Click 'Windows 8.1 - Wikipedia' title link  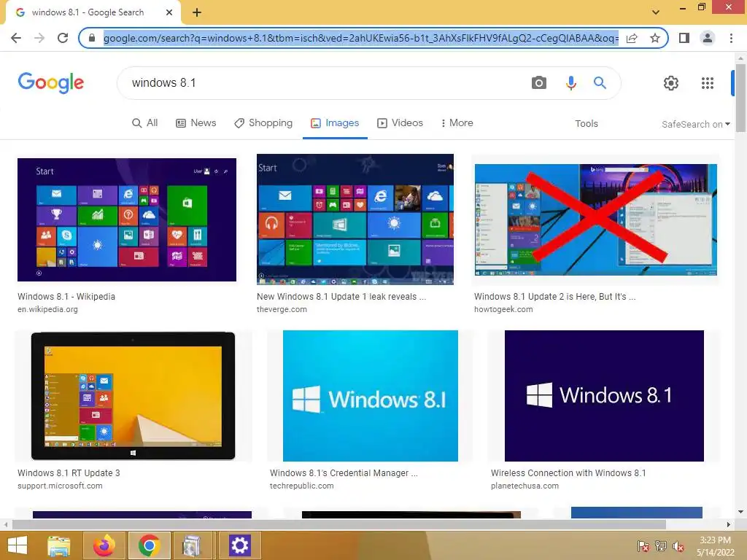click(66, 296)
